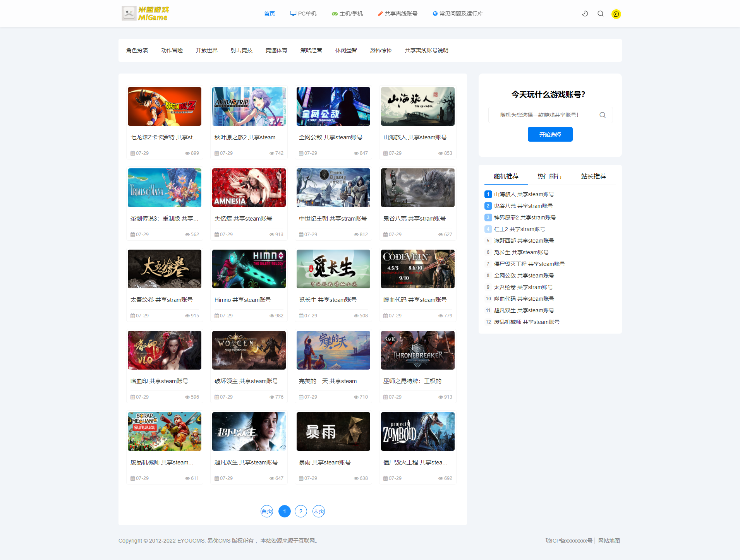The height and width of the screenshot is (560, 740).
Task: Select 恐怖惊悚 category
Action: point(381,50)
